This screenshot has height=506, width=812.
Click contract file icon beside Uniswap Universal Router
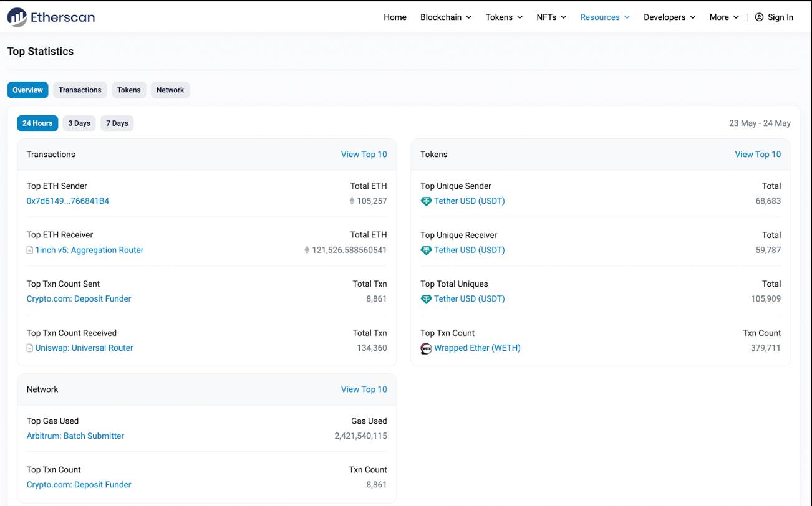(x=29, y=348)
